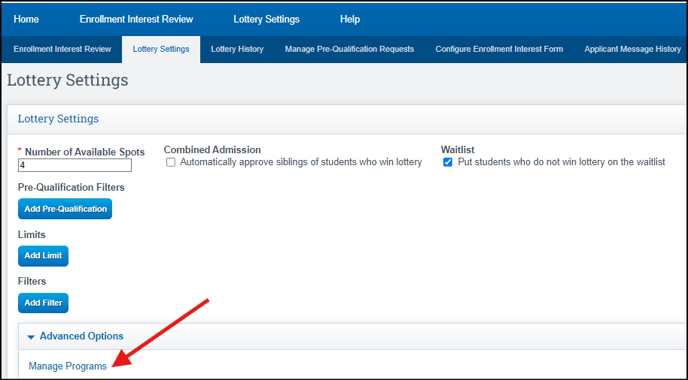This screenshot has height=380, width=688.
Task: Click the Pre-Qualification Filters label
Action: pyautogui.click(x=71, y=187)
